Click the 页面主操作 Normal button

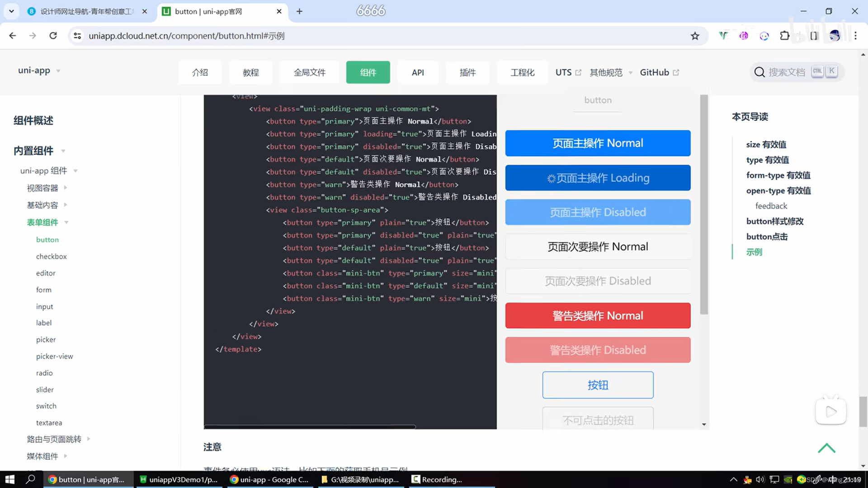pyautogui.click(x=598, y=143)
